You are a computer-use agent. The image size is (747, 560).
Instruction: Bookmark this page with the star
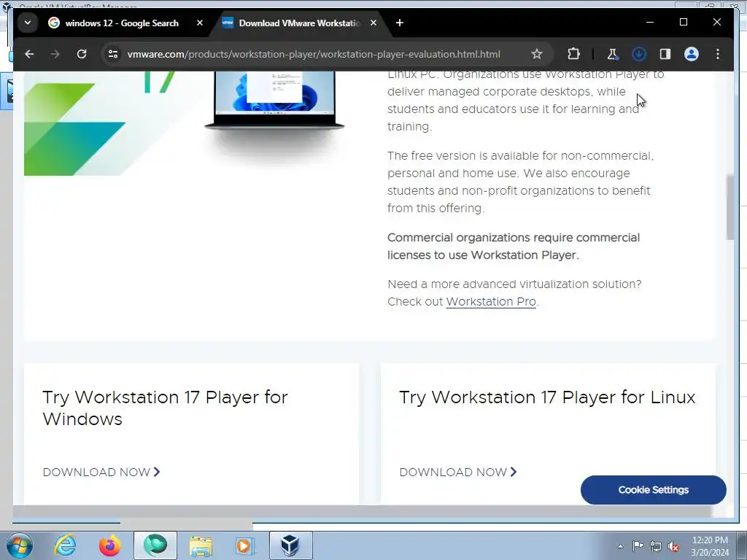coord(537,54)
